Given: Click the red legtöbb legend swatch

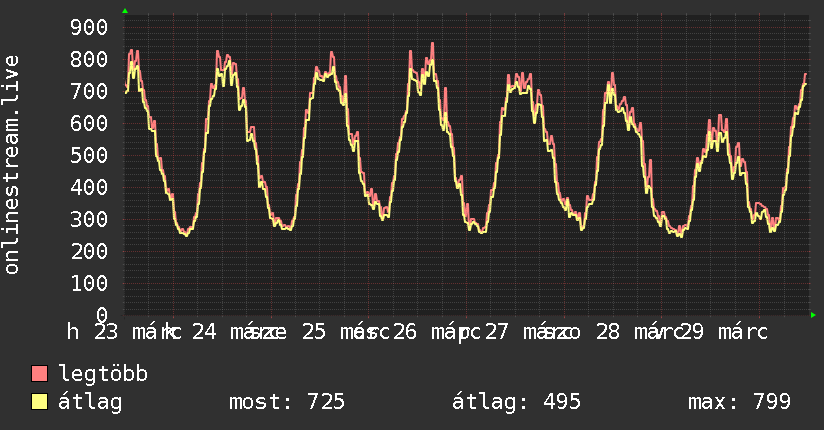Looking at the screenshot, I should point(40,374).
